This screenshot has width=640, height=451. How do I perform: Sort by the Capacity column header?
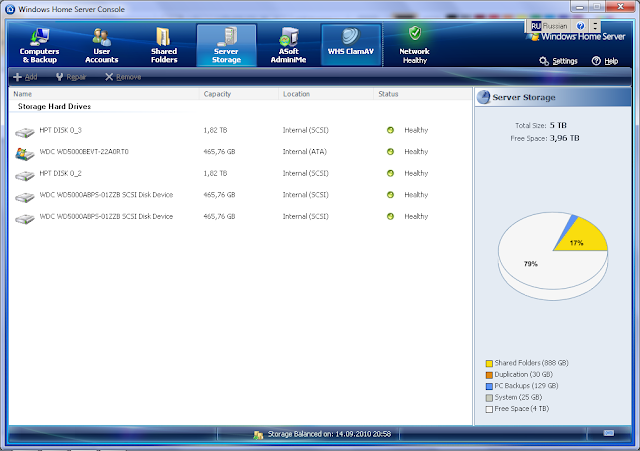[239, 94]
